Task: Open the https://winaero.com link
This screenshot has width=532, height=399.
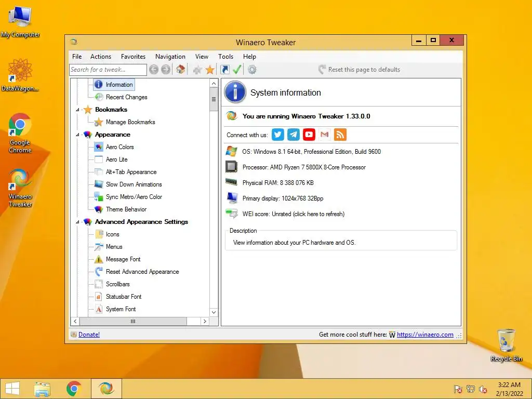Action: pos(425,335)
